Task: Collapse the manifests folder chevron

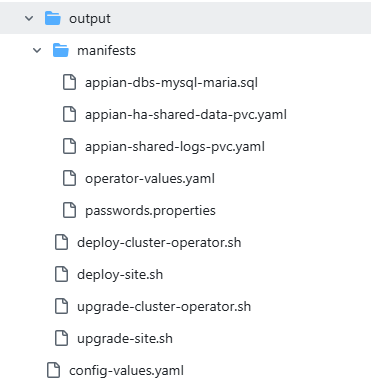Action: pos(37,50)
